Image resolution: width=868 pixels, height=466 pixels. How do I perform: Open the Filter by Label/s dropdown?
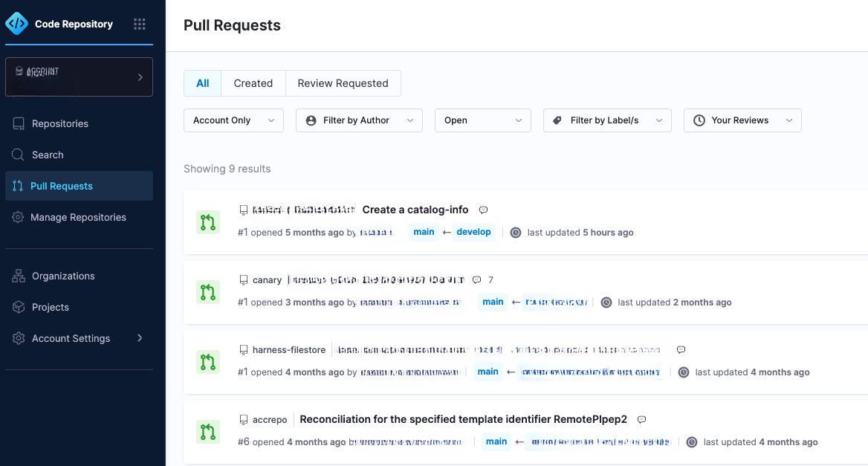click(607, 120)
